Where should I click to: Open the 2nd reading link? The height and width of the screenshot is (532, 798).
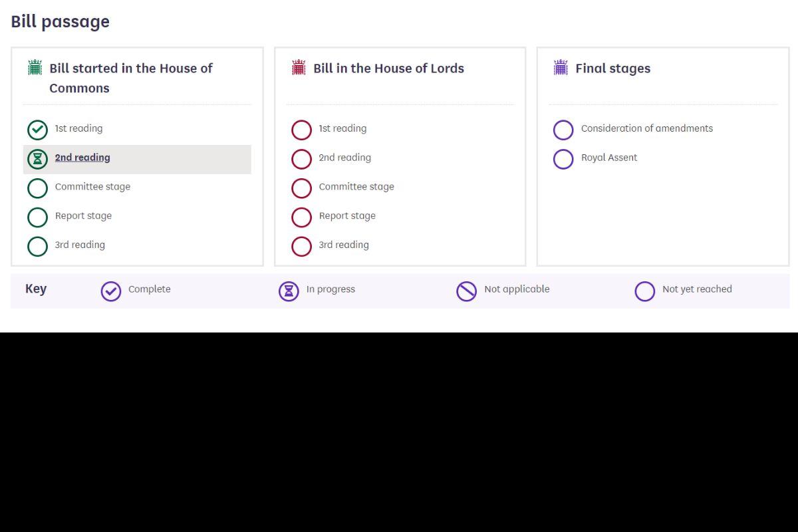[x=82, y=158]
